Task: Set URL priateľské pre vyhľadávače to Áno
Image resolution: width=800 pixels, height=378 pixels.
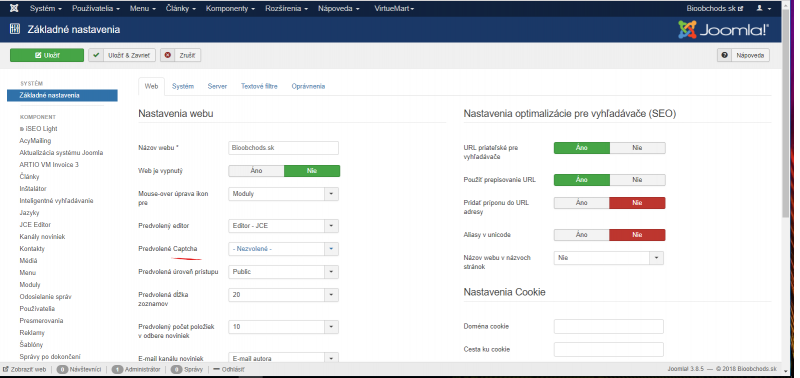Action: pos(582,148)
